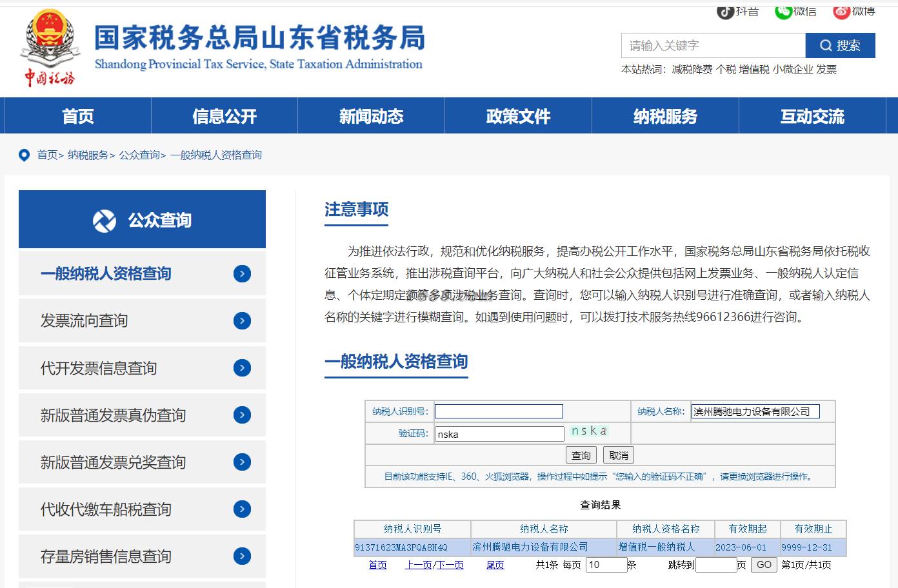Go to 上一页 of results
Image resolution: width=898 pixels, height=588 pixels.
419,565
